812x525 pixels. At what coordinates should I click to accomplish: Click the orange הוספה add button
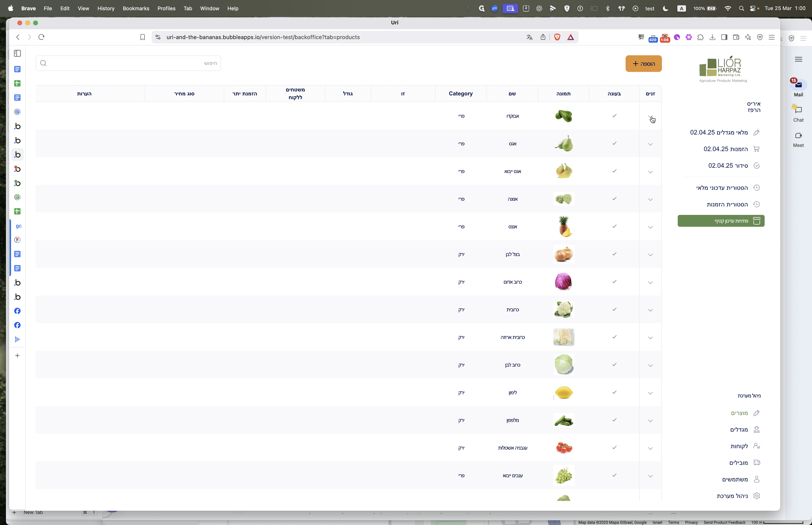pos(644,64)
